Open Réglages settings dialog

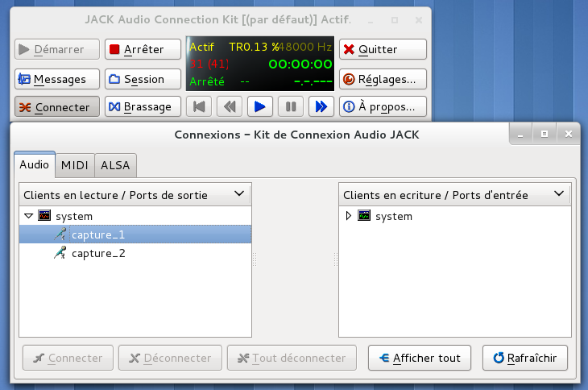point(383,79)
